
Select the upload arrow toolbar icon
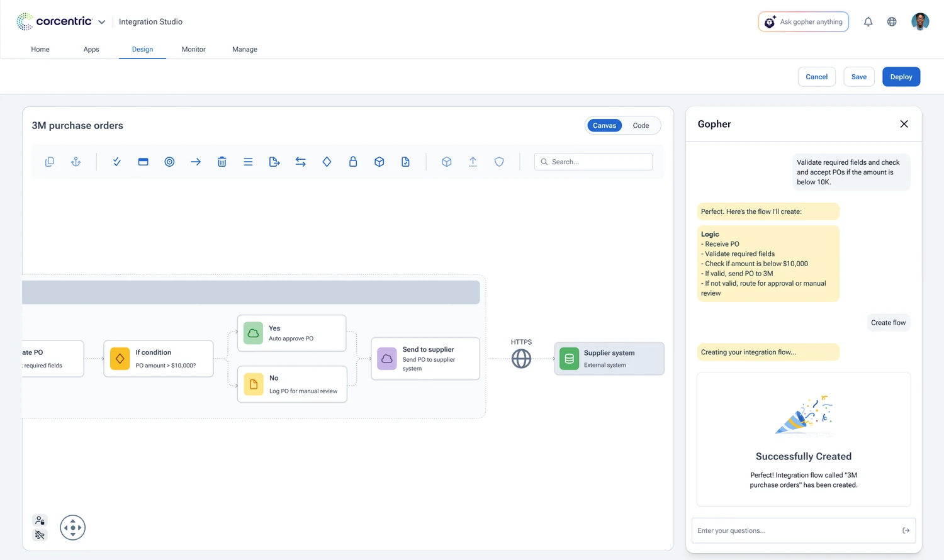coord(473,162)
